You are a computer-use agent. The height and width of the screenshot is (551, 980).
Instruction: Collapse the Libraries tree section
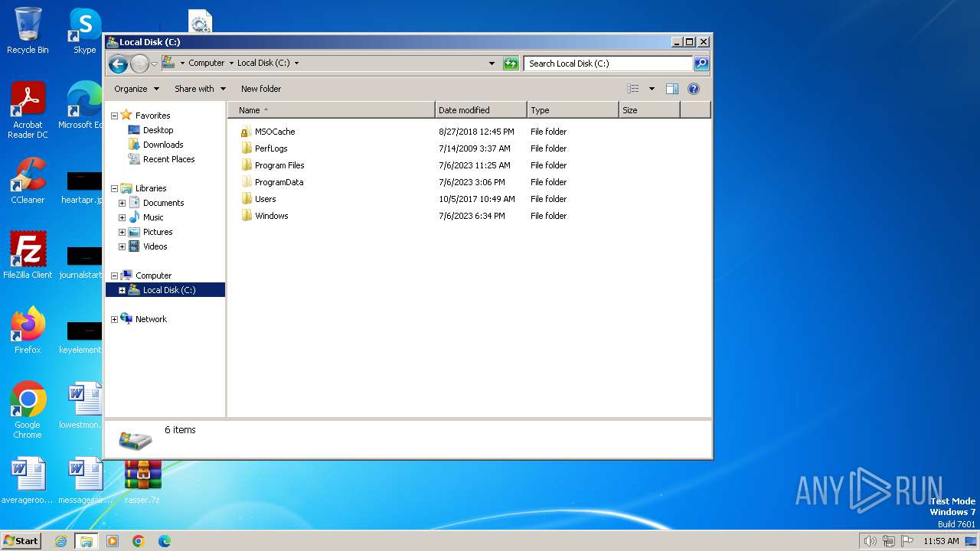(x=114, y=188)
